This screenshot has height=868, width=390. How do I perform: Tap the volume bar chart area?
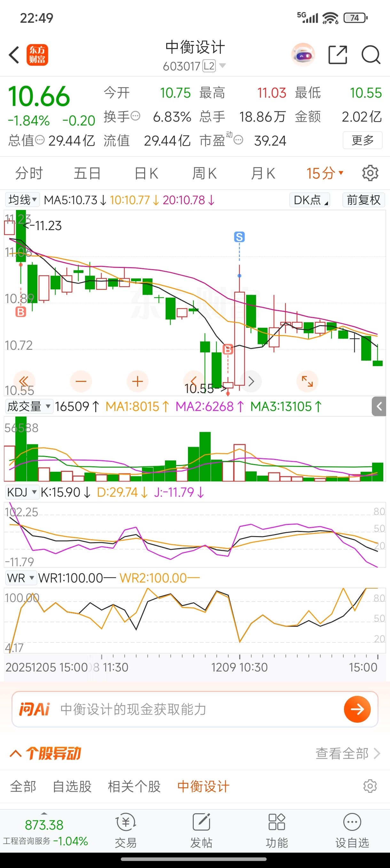(195, 449)
